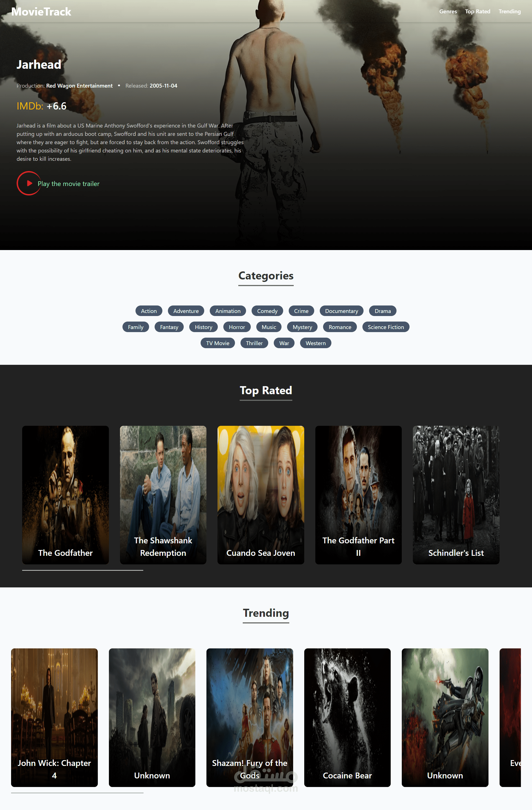532x810 pixels.
Task: Open Top Rated nav link
Action: pyautogui.click(x=477, y=12)
